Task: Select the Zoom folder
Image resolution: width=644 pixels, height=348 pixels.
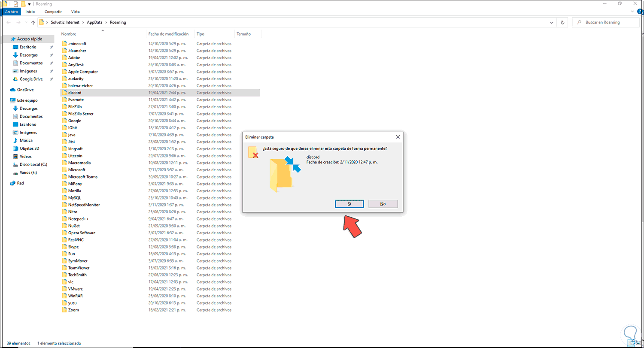Action: [160, 310]
